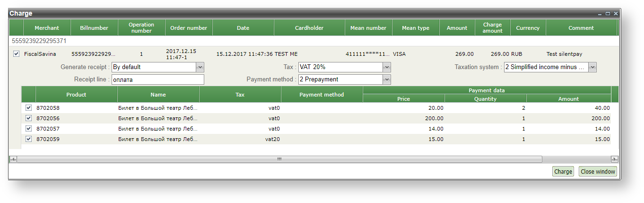Toggle checkbox for product 8702056
Viewport: 644px width, 203px height.
coord(29,118)
